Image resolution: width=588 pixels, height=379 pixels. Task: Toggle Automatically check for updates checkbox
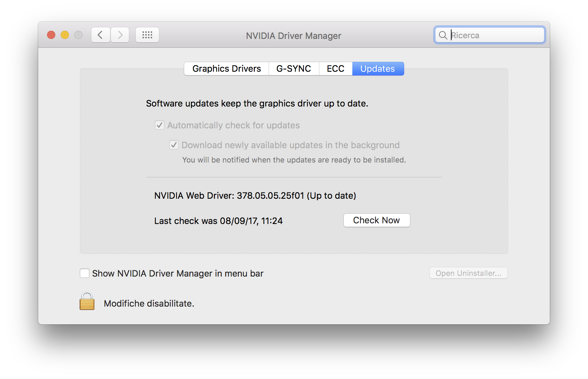(160, 125)
